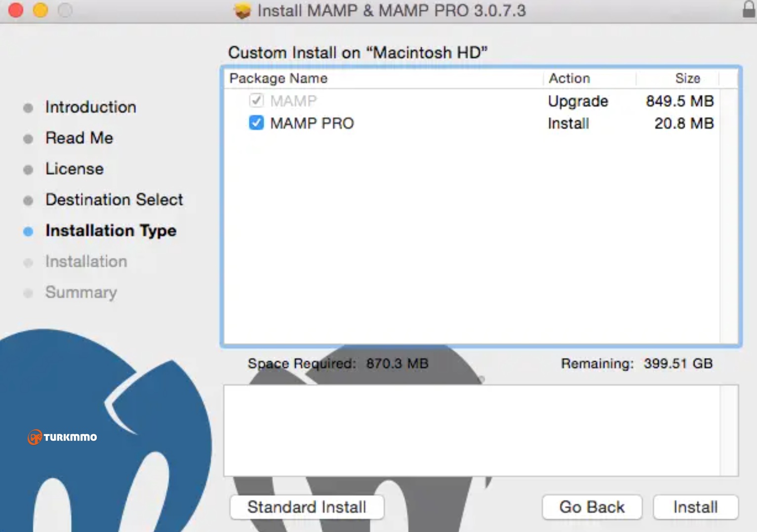Click the disabled MAMP package checkbox

point(256,100)
